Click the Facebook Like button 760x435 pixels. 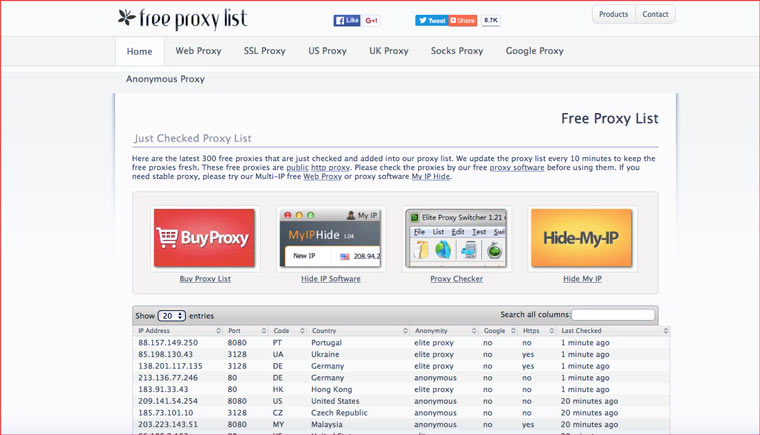pyautogui.click(x=347, y=20)
